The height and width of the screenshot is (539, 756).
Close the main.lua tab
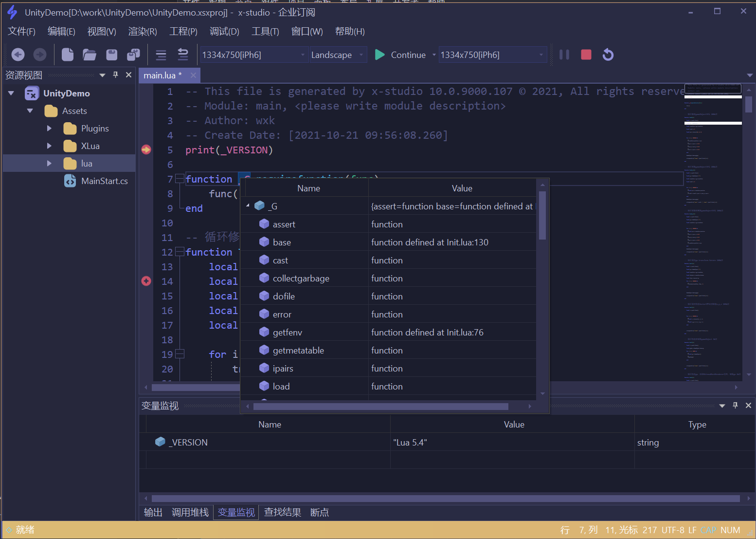click(x=193, y=75)
